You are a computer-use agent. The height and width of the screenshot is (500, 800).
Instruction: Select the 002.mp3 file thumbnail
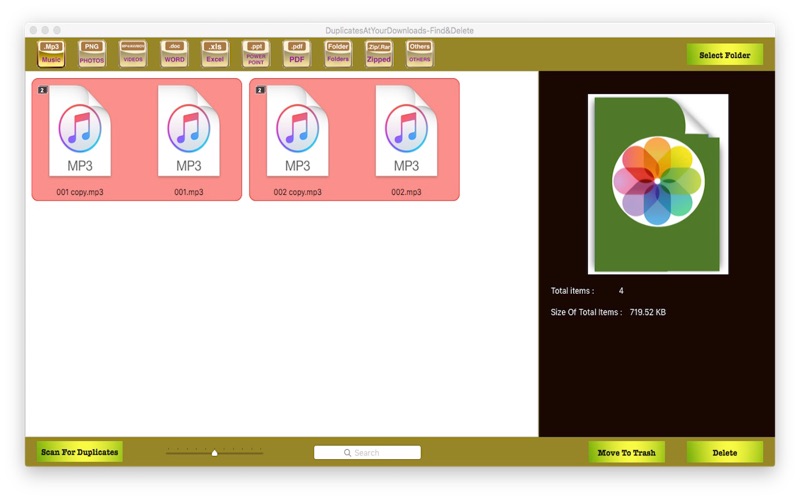[406, 131]
